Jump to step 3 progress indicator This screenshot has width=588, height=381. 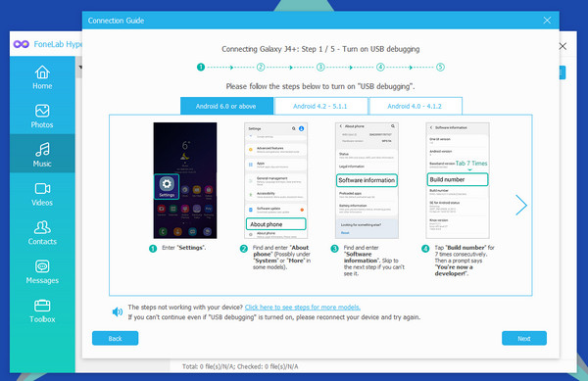tap(320, 67)
